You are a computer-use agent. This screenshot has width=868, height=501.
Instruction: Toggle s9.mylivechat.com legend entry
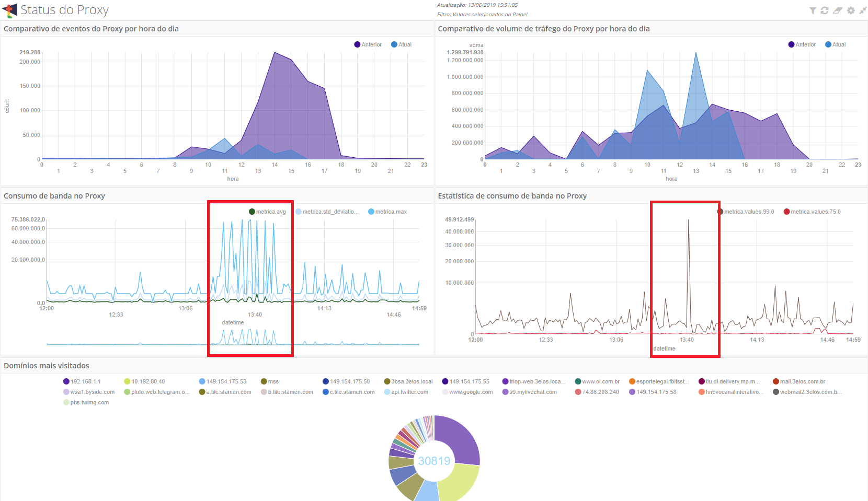530,392
